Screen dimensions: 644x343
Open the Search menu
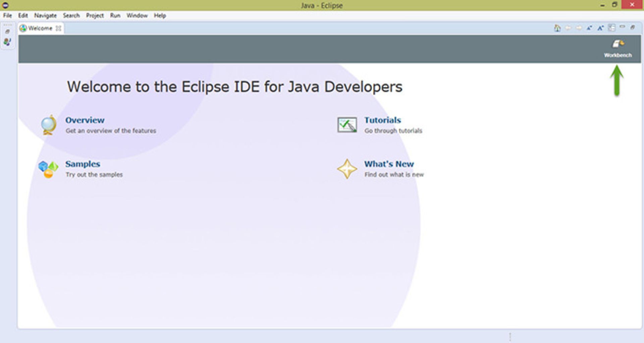[71, 15]
